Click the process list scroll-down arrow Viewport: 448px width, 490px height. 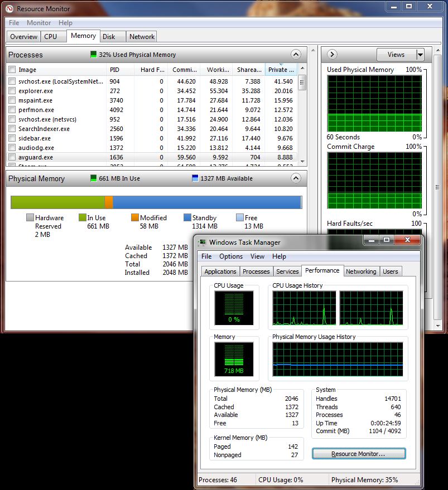(302, 162)
